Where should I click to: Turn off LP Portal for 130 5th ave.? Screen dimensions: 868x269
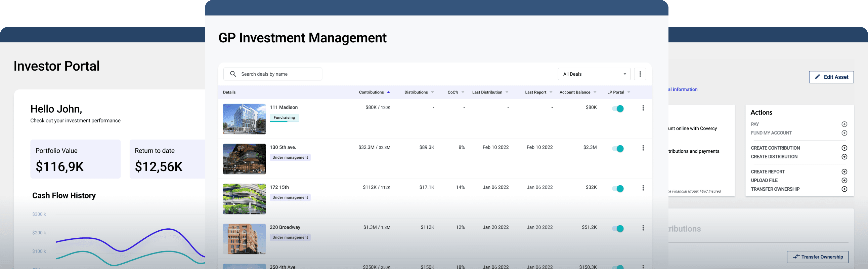618,149
